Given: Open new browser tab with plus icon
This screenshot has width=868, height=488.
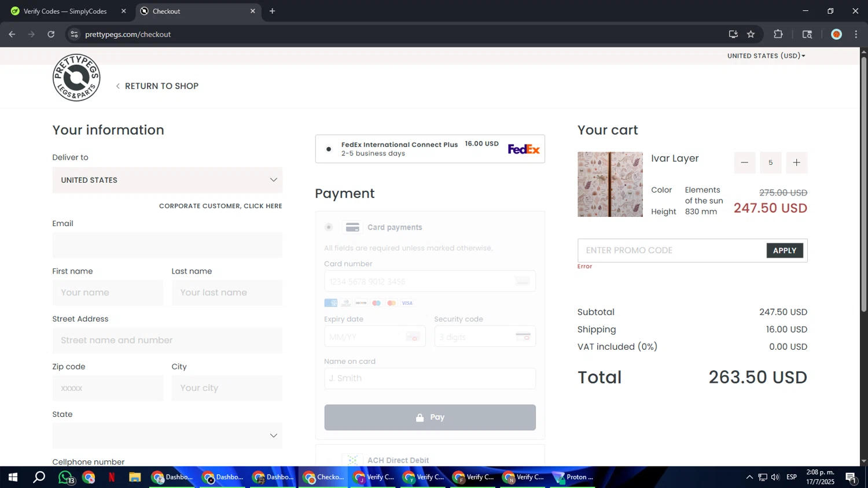Looking at the screenshot, I should 272,11.
